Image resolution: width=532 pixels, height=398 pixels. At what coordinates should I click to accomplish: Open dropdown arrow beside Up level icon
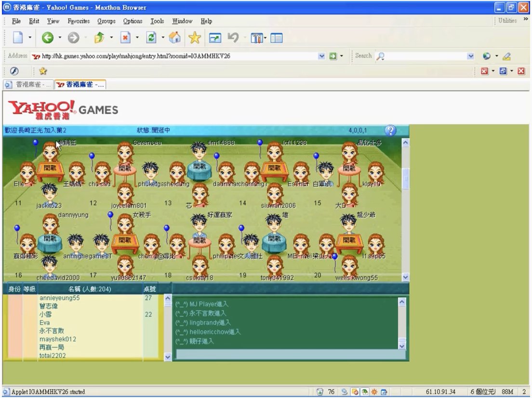(111, 37)
